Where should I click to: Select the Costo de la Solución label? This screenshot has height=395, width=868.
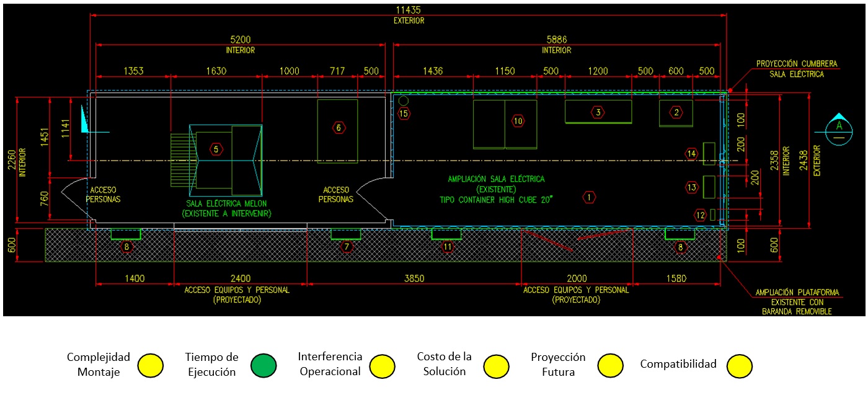(x=444, y=364)
